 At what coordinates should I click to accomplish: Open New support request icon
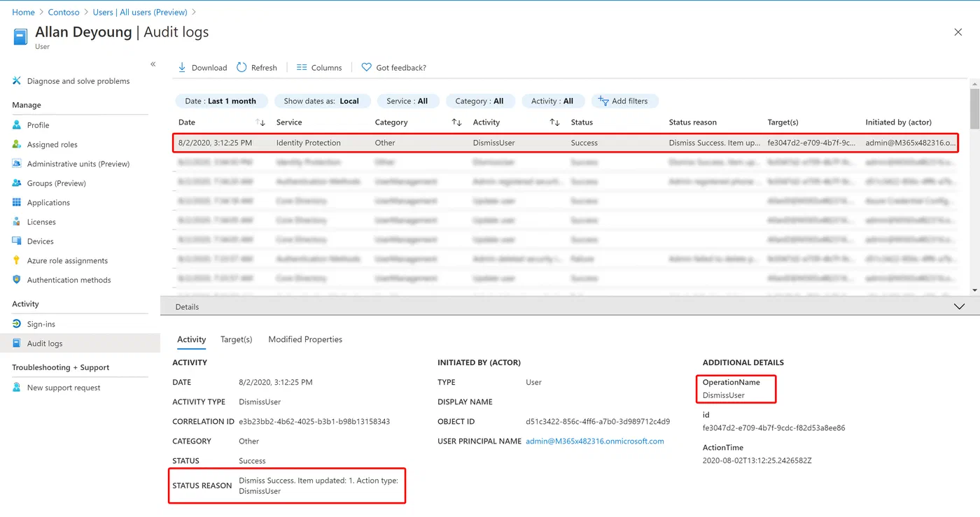tap(17, 388)
